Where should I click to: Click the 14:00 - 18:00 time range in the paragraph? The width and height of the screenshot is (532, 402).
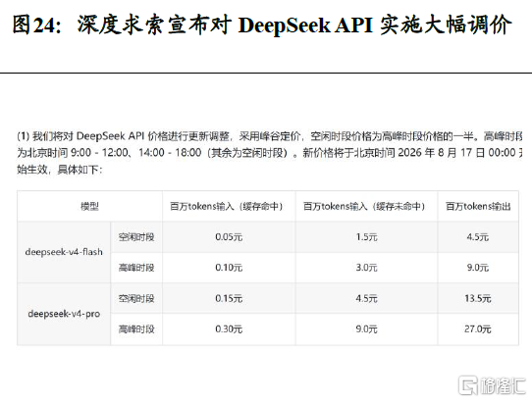pyautogui.click(x=170, y=153)
